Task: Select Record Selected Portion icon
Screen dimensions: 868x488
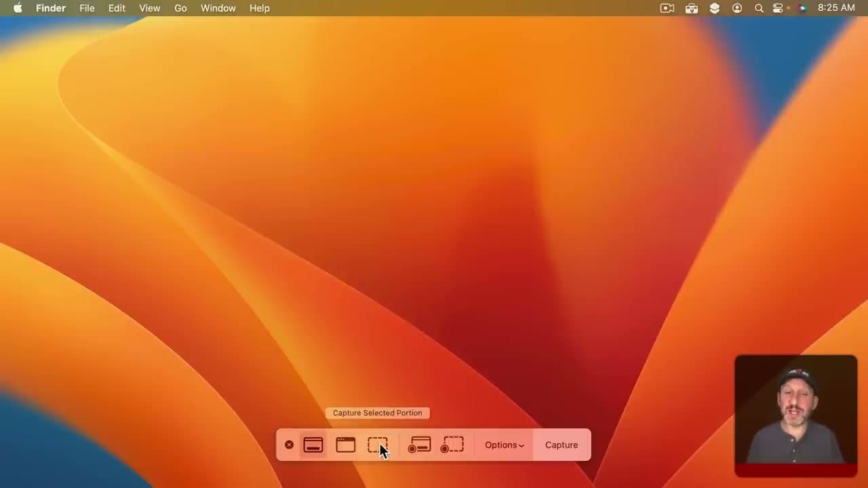Action: tap(452, 445)
